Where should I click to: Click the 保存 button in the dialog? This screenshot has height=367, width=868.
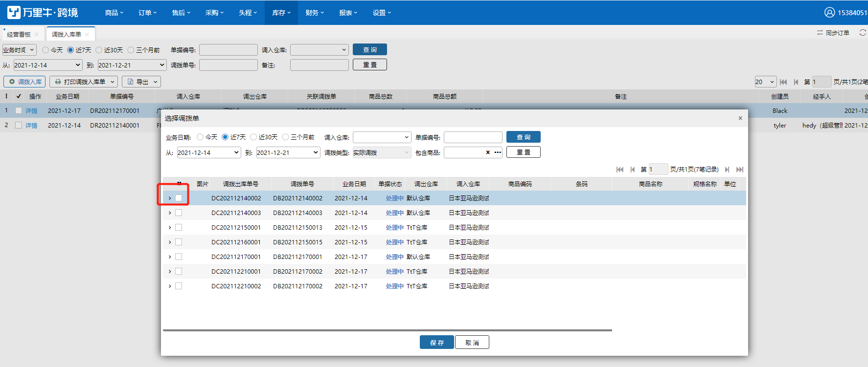[x=437, y=343]
